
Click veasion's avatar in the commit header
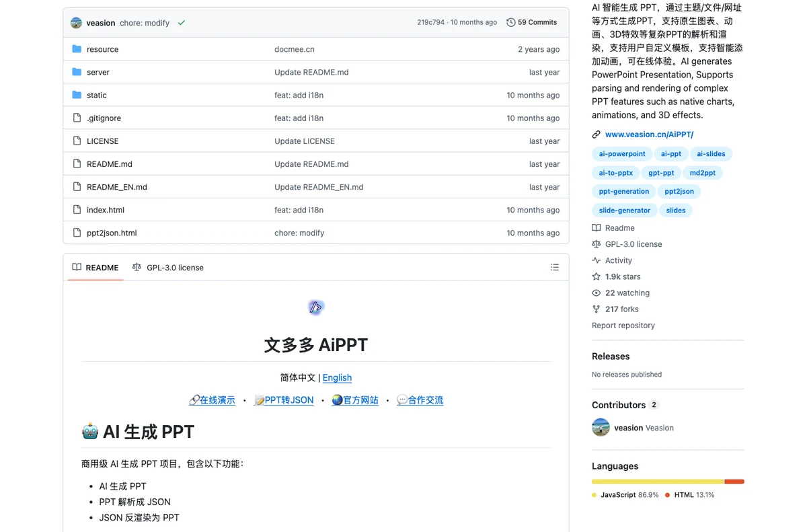coord(76,23)
